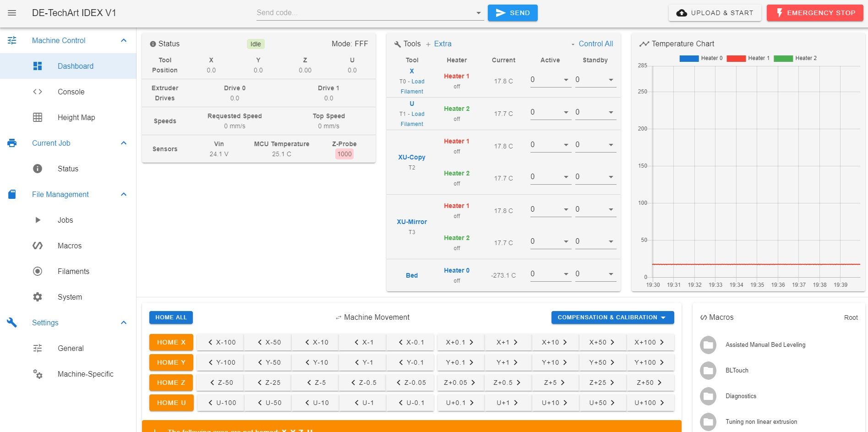Toggle Heater 1 series in chart legend
Image resolution: width=868 pixels, height=432 pixels.
point(748,58)
